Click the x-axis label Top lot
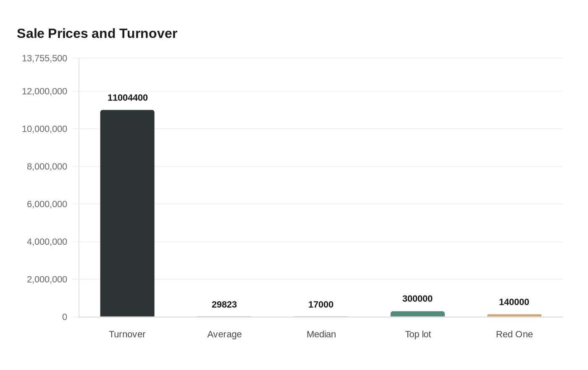This screenshot has height=370, width=588. [x=418, y=334]
